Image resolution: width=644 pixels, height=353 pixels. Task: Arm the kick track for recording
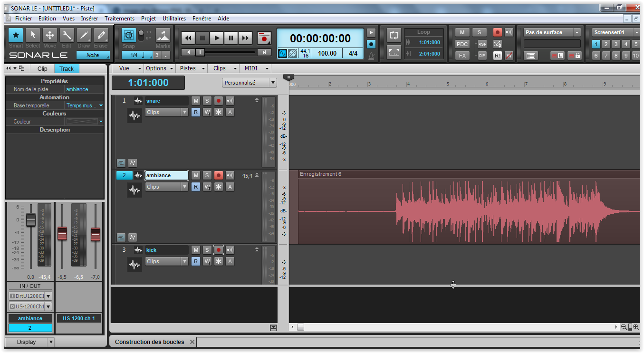click(219, 250)
